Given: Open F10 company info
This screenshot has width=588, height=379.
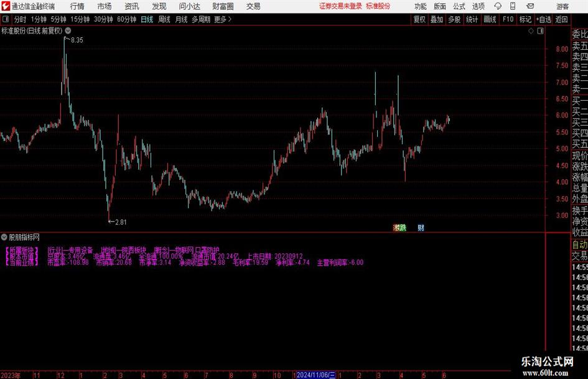Looking at the screenshot, I should click(x=508, y=19).
